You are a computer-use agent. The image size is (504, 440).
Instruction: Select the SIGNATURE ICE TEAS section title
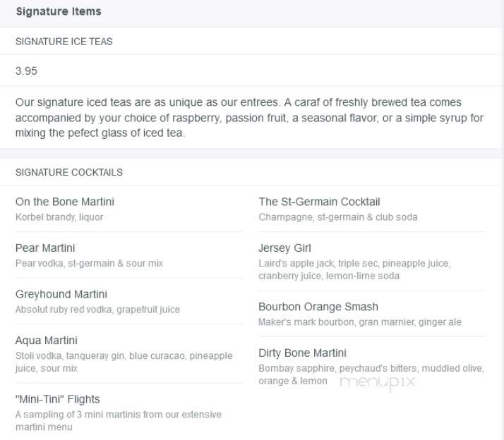pos(64,42)
